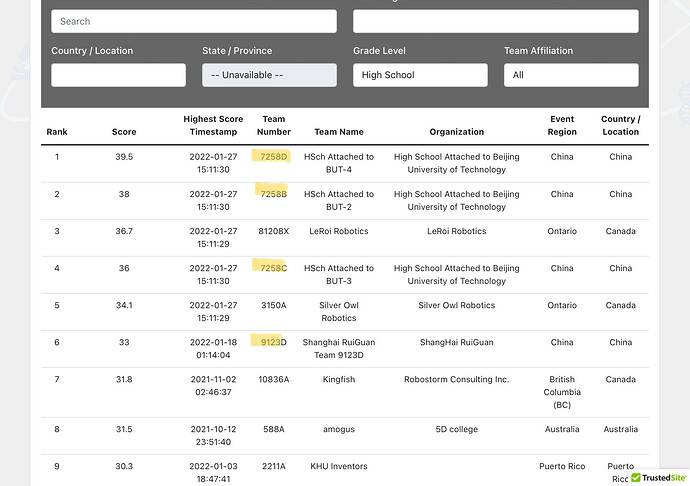Select team number 7258C

(274, 268)
